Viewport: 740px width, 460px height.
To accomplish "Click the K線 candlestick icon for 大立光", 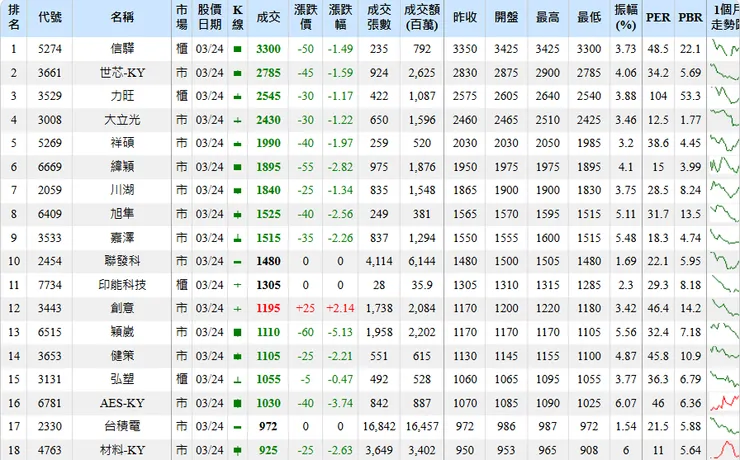I will tap(237, 120).
